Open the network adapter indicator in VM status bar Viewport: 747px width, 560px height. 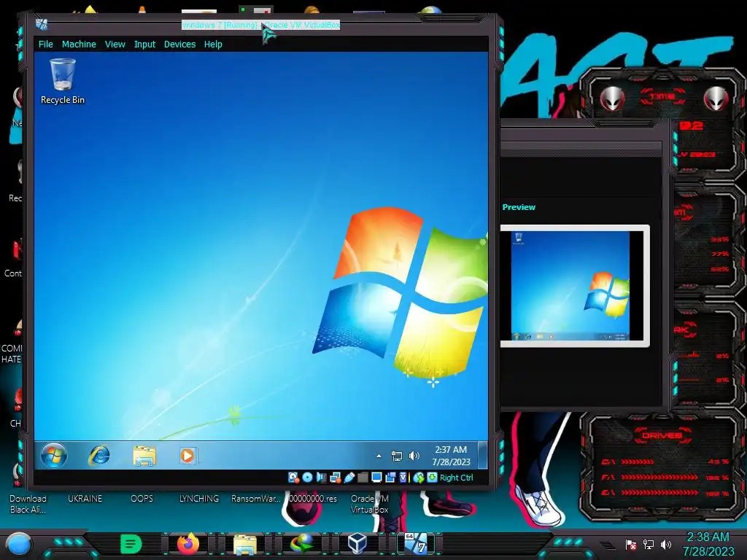(x=336, y=477)
